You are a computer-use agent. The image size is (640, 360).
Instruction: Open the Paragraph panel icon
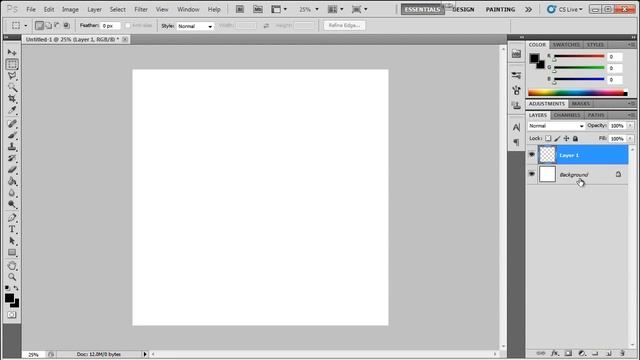click(516, 142)
